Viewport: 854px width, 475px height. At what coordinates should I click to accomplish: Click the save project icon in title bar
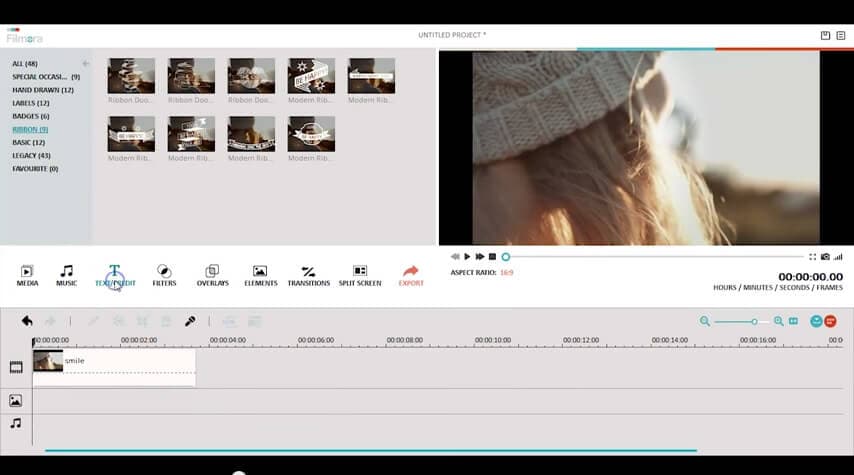825,35
